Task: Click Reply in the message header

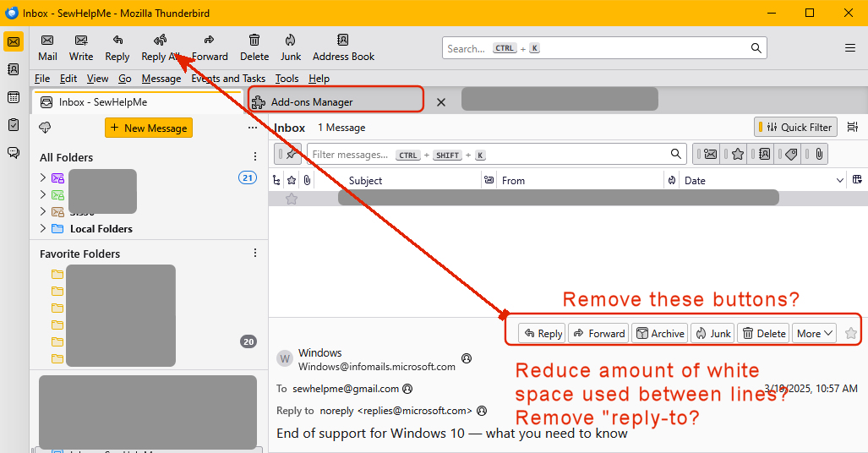Action: tap(542, 333)
